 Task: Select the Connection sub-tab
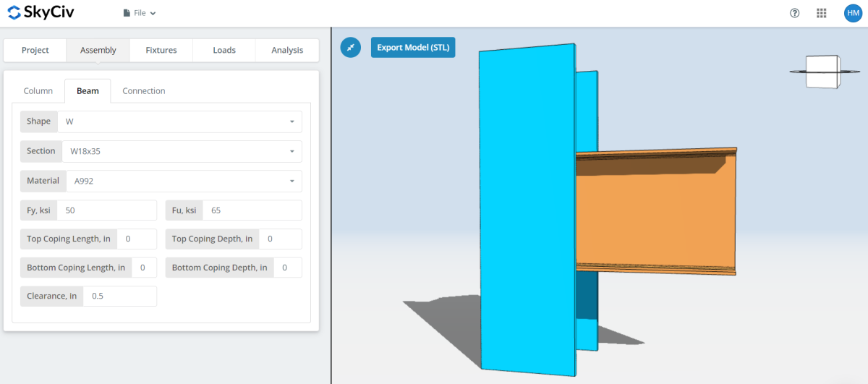tap(144, 91)
